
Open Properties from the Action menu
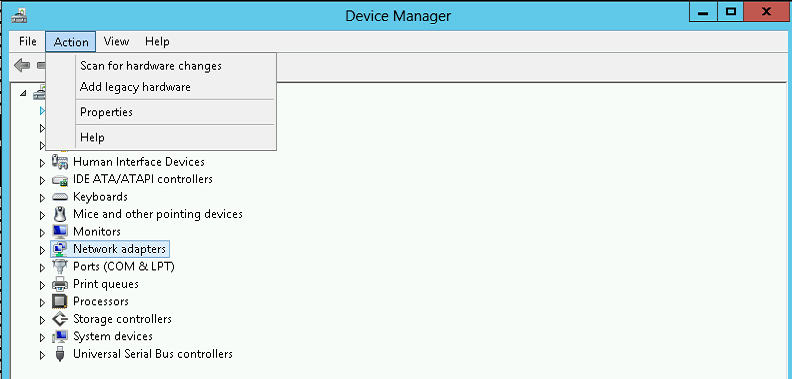(x=106, y=112)
